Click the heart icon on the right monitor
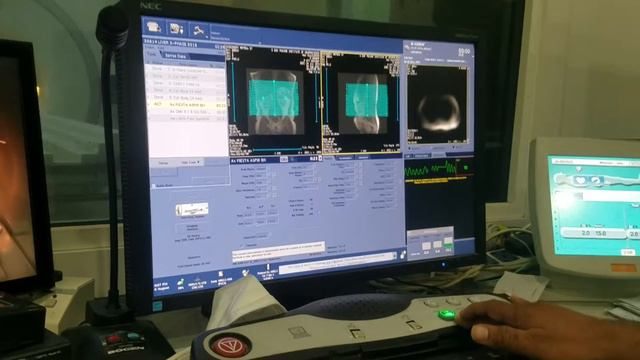 click(x=580, y=180)
